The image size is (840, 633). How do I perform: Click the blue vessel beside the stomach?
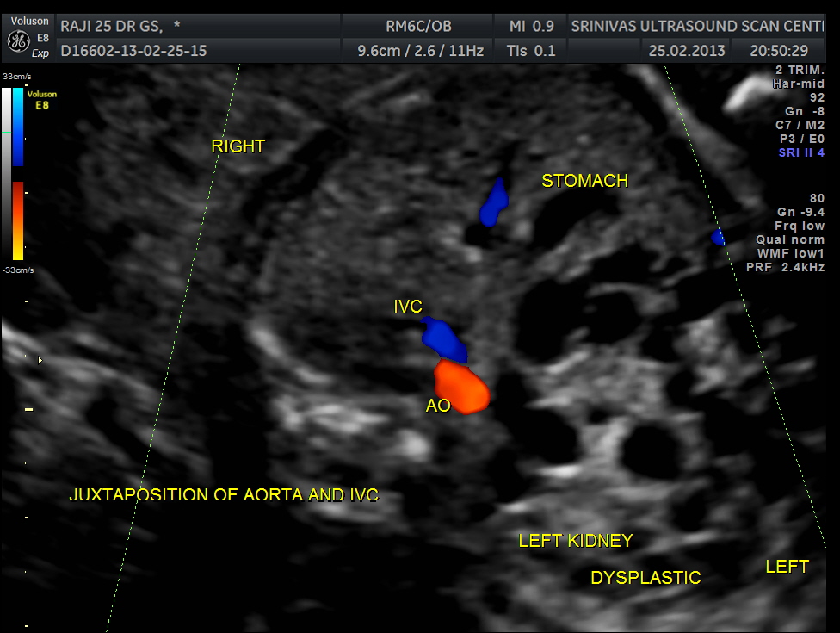tap(494, 204)
